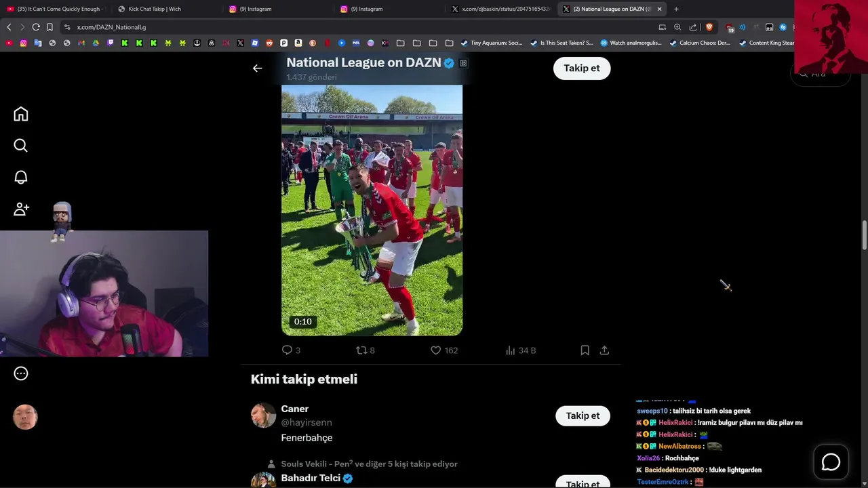Open Caner's profile picture

point(263,415)
